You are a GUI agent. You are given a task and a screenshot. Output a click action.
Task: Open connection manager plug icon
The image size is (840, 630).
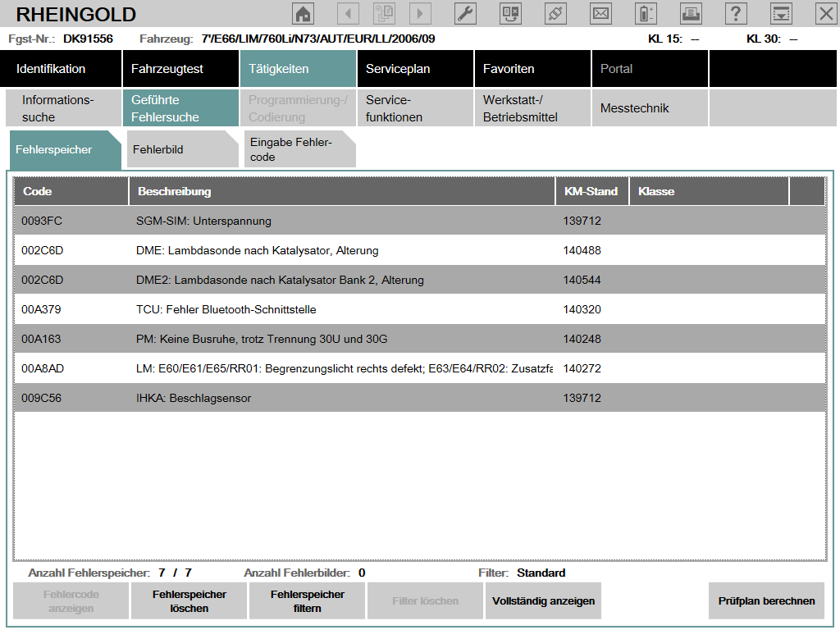555,13
